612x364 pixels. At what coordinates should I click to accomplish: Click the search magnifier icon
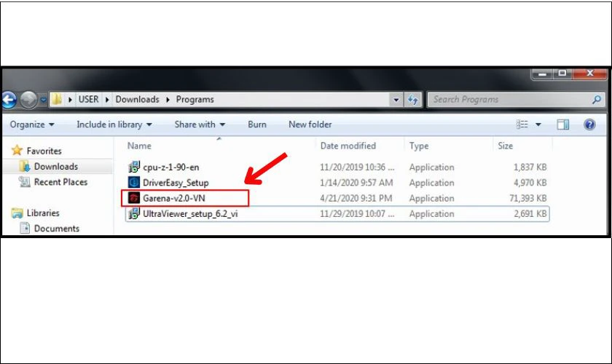(597, 100)
